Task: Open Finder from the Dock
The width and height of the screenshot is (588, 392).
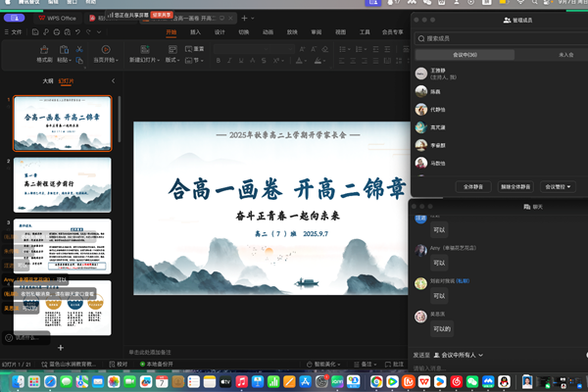Action: pos(20,381)
